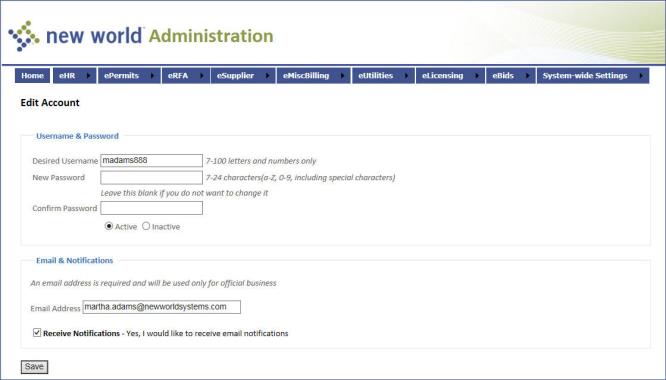Image resolution: width=666 pixels, height=380 pixels.
Task: Click the Desired Username field
Action: point(152,160)
